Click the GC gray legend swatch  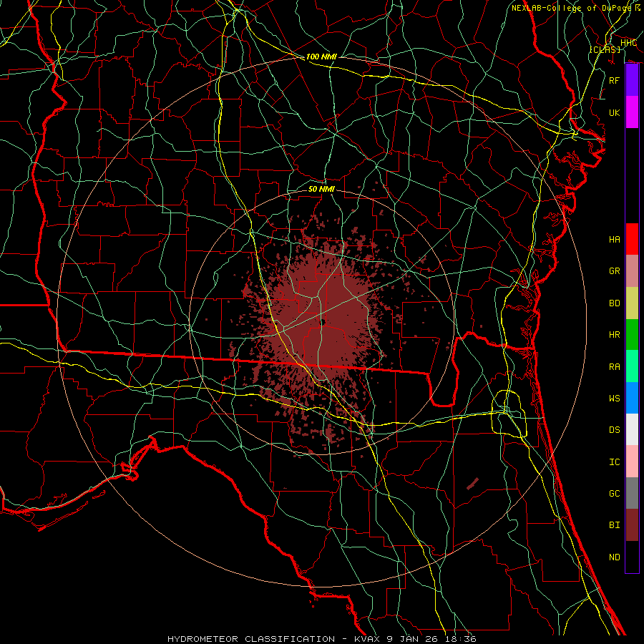tap(632, 493)
